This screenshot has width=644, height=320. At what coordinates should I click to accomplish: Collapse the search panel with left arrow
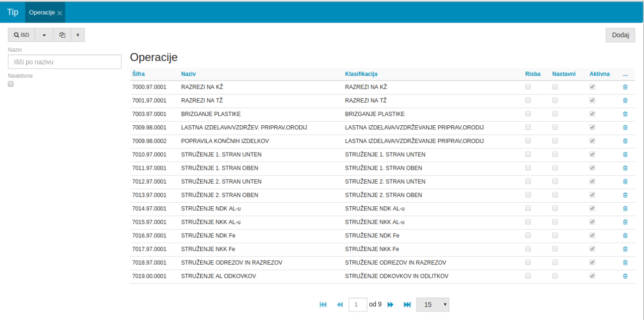point(77,35)
